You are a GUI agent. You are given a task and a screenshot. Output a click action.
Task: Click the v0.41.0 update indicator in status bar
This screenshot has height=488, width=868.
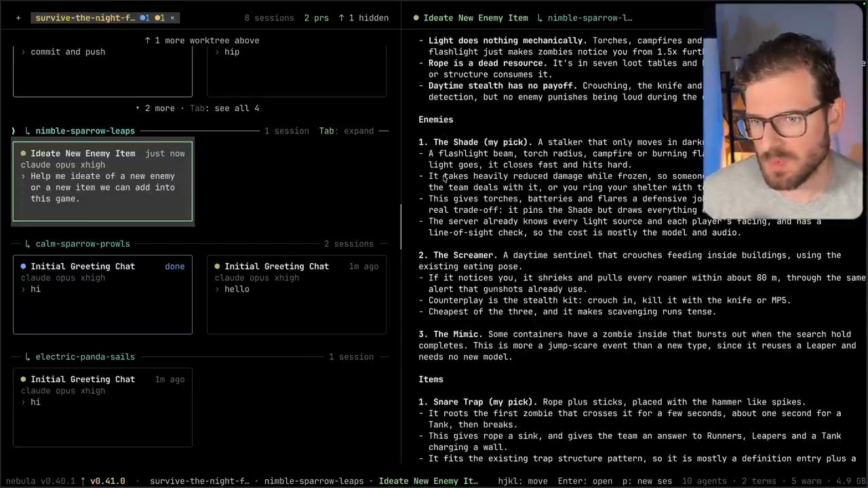click(103, 481)
